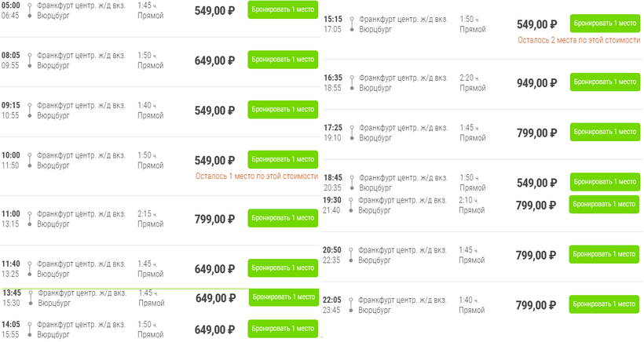Screen dimensions: 644x342
Task: Reserve 1 seat on the 11:40 departure
Action: (x=283, y=268)
